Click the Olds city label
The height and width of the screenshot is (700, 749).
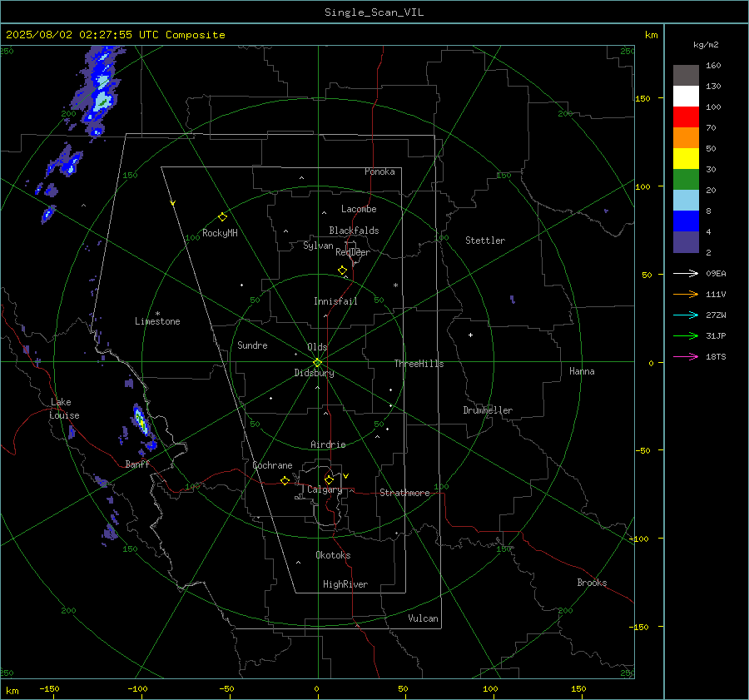click(x=317, y=347)
